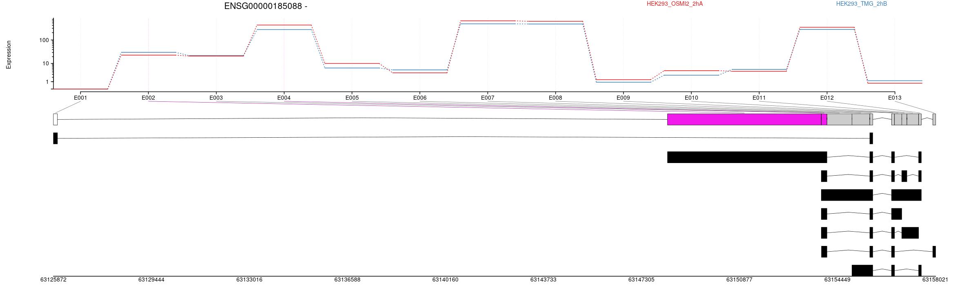The image size is (980, 286).
Task: Click the gray rightmost exon in gene model
Action: (x=934, y=119)
